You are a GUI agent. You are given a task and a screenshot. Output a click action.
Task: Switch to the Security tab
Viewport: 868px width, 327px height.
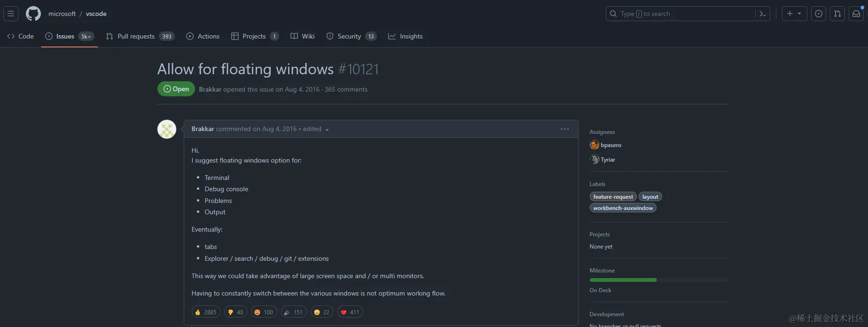pos(351,36)
